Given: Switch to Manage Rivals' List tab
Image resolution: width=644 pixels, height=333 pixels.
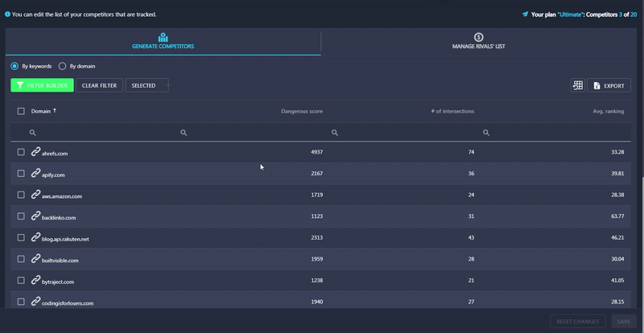Looking at the screenshot, I should 478,42.
